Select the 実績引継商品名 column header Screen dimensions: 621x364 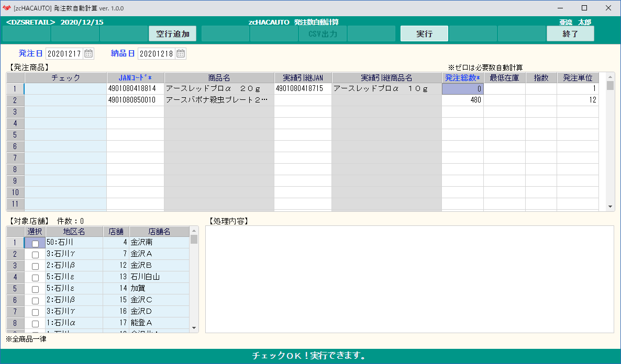(386, 78)
